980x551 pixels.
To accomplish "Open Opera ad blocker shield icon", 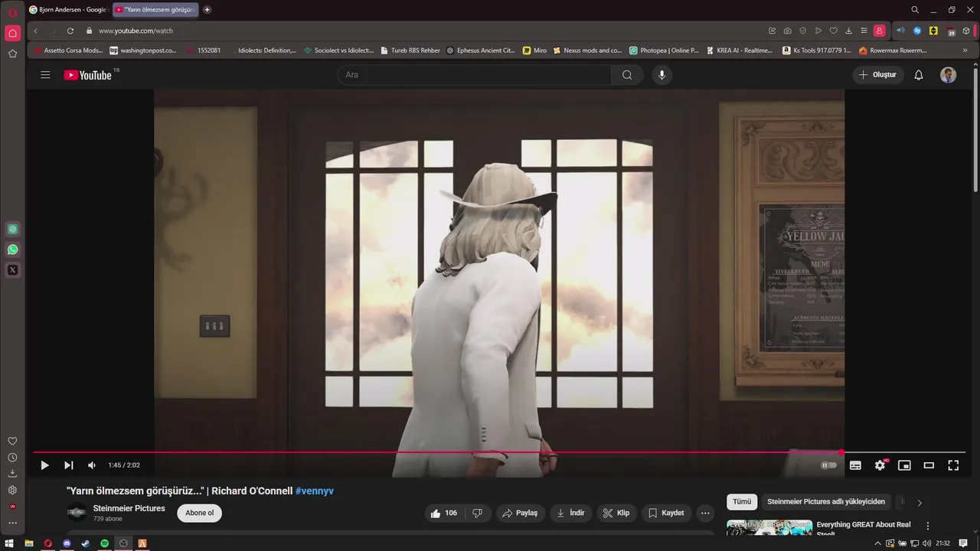I will pyautogui.click(x=802, y=31).
